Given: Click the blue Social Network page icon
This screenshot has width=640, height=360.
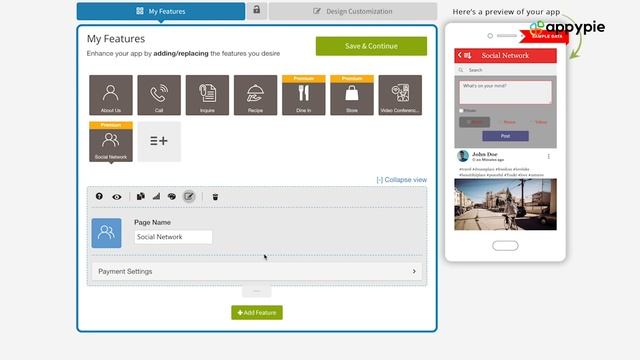Looking at the screenshot, I should tap(107, 233).
